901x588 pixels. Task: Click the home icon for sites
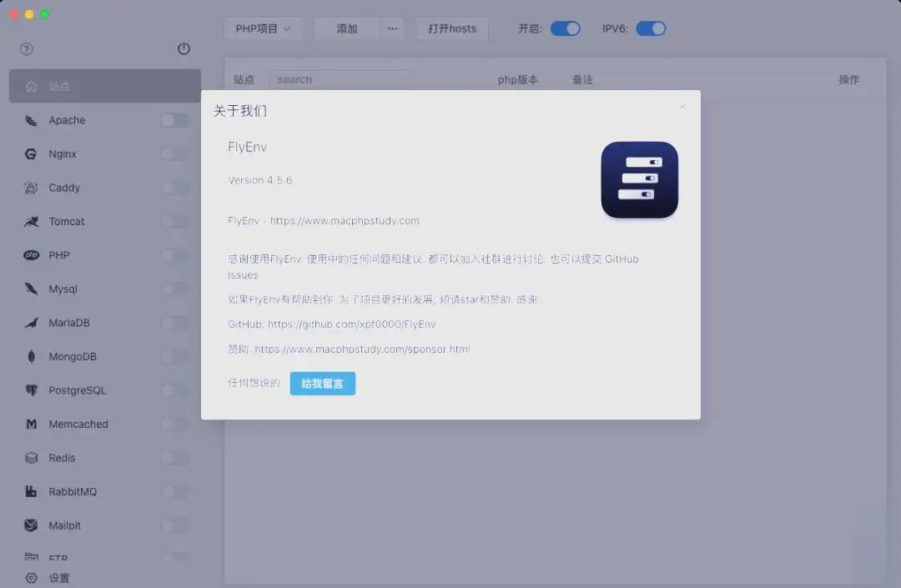[31, 87]
